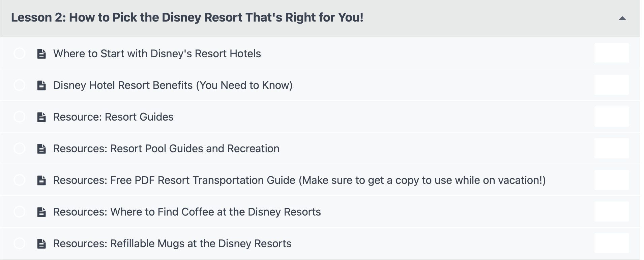
Task: Click document icon beside Where to Start lesson
Action: point(41,54)
